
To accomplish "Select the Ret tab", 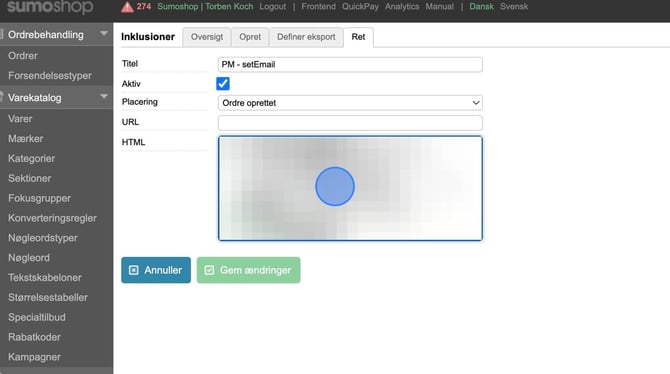I will [x=358, y=37].
